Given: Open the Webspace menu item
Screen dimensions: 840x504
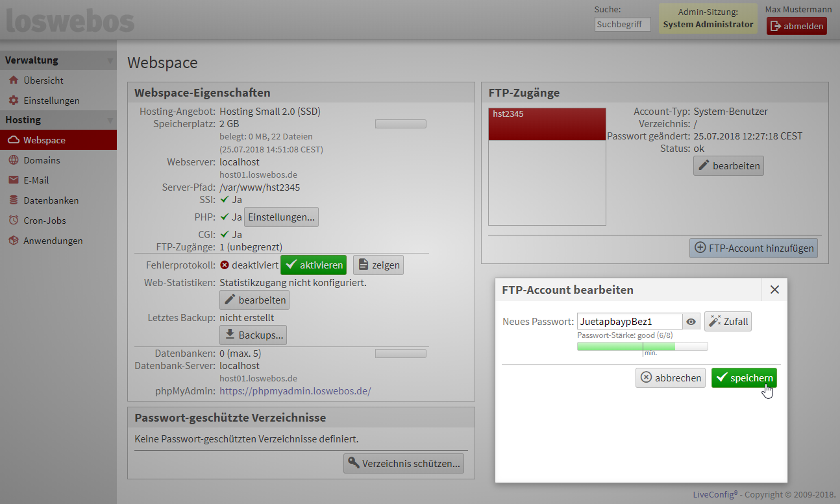Looking at the screenshot, I should (44, 140).
